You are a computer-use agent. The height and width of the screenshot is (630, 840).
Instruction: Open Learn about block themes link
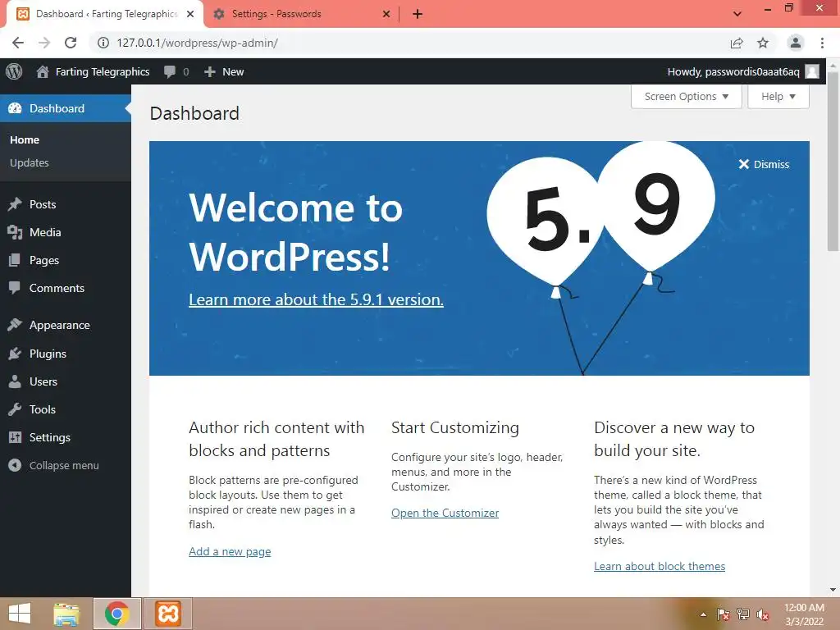pos(660,566)
